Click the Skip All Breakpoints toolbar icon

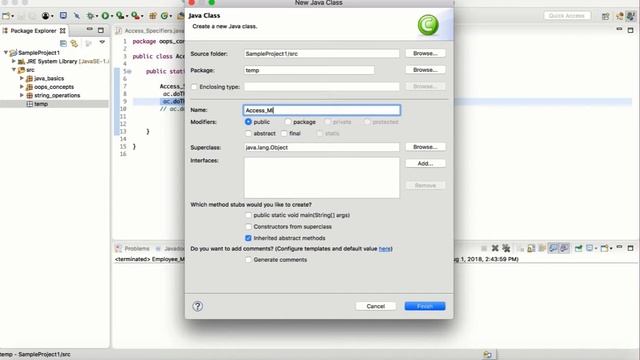[77, 16]
